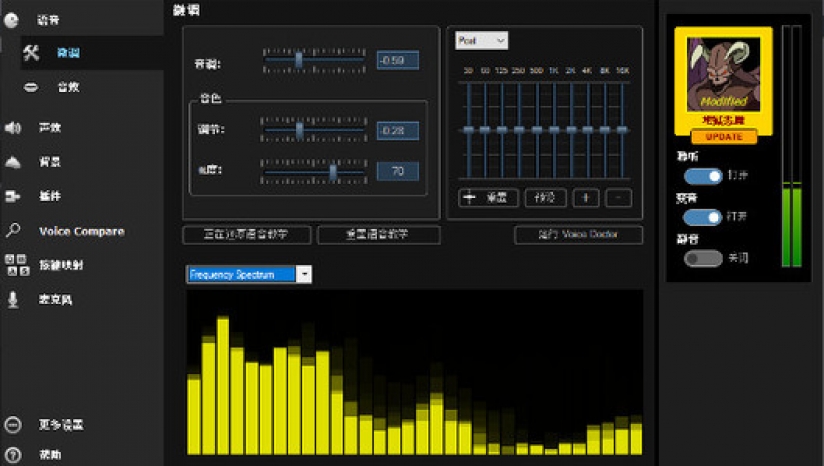Select the highlighted blue tweak menu entry
Image resolution: width=824 pixels, height=466 pixels.
[68, 53]
